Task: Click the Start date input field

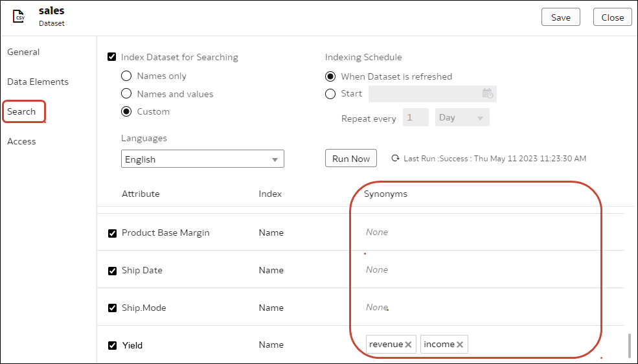Action: coord(433,93)
